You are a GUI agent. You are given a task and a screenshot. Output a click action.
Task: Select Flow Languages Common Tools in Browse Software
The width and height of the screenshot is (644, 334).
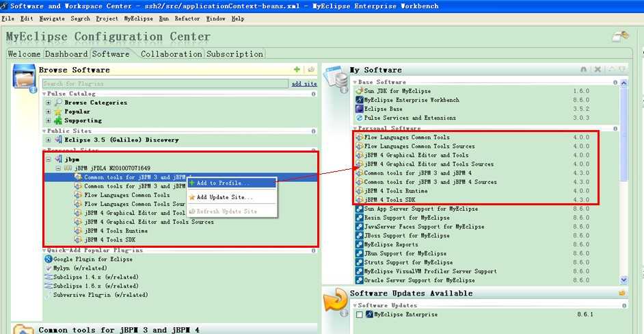click(127, 195)
